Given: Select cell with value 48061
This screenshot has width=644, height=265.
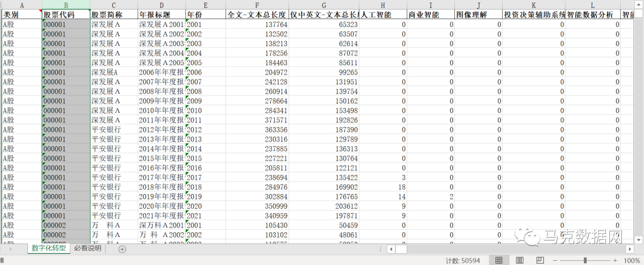Looking at the screenshot, I should [324, 235].
